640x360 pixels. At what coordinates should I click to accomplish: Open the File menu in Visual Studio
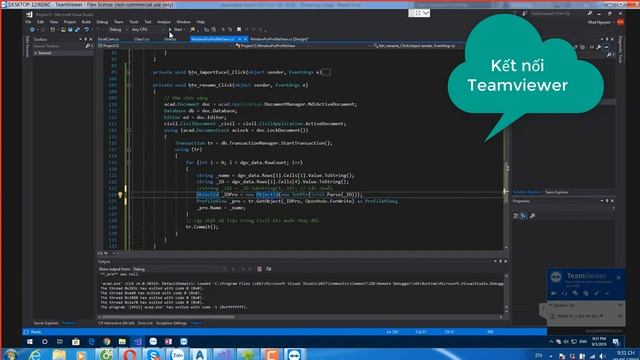coord(28,22)
